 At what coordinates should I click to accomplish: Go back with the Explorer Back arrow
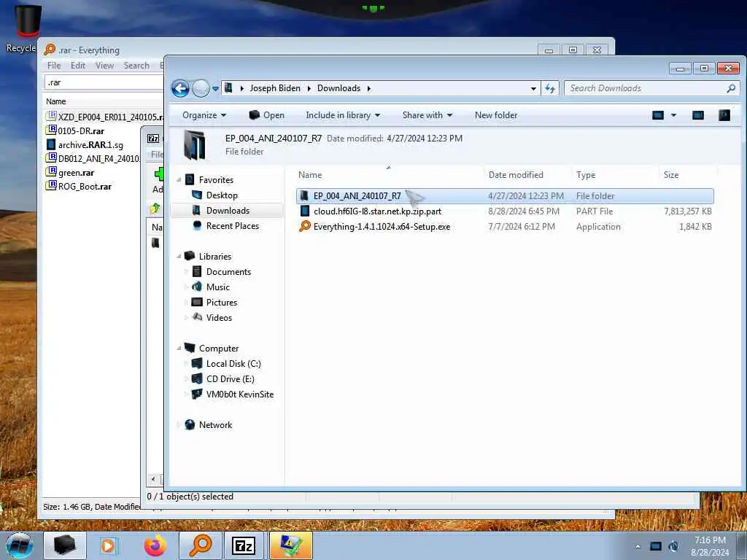(x=180, y=88)
